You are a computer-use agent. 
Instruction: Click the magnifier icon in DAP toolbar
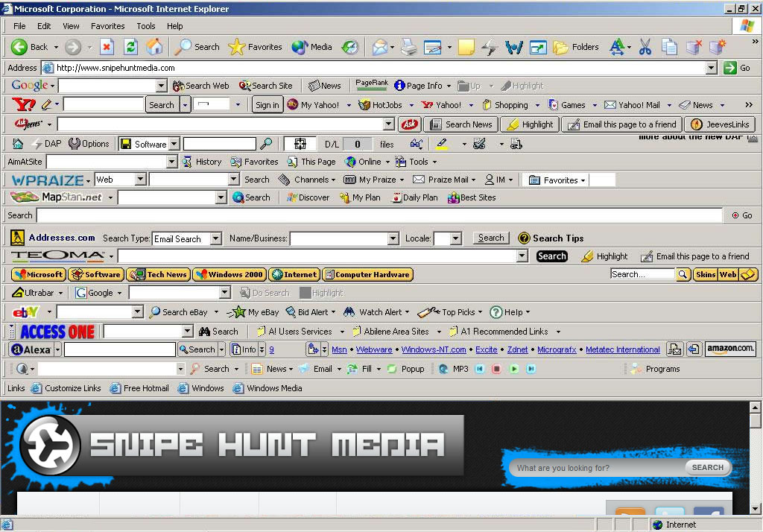(266, 144)
